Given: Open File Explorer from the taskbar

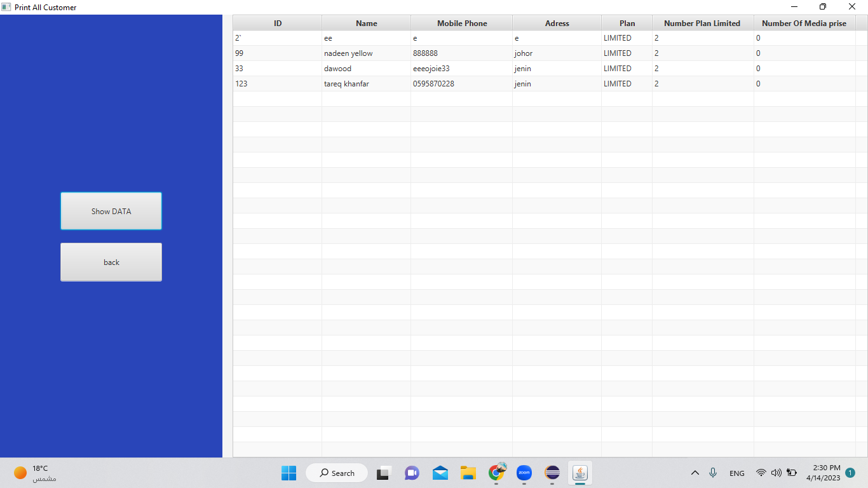Looking at the screenshot, I should pos(468,473).
